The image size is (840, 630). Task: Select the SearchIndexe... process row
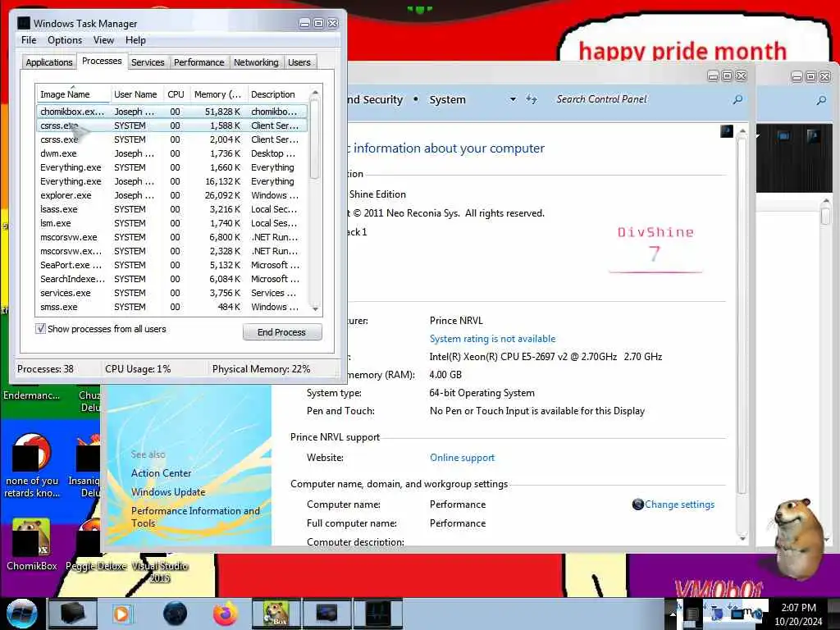172,279
